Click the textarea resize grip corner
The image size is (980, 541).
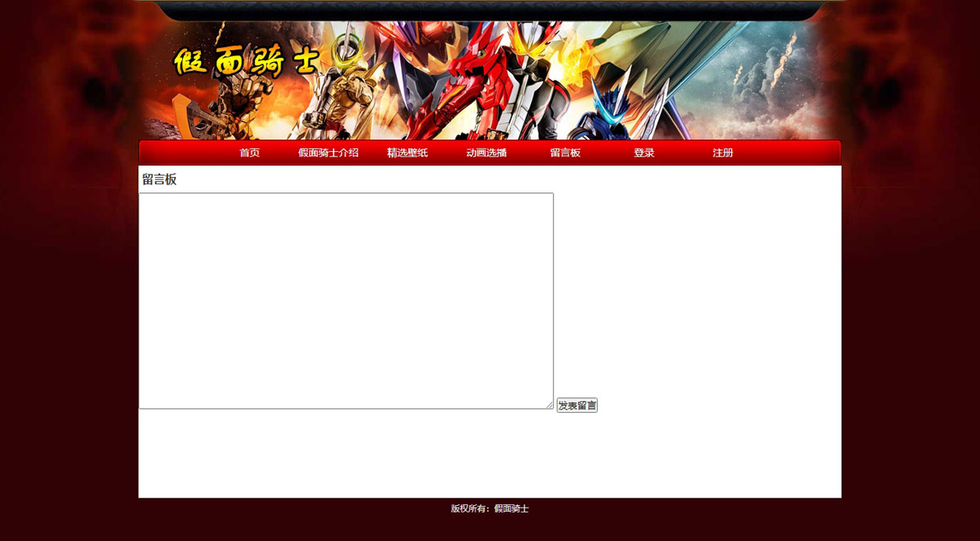pos(550,405)
